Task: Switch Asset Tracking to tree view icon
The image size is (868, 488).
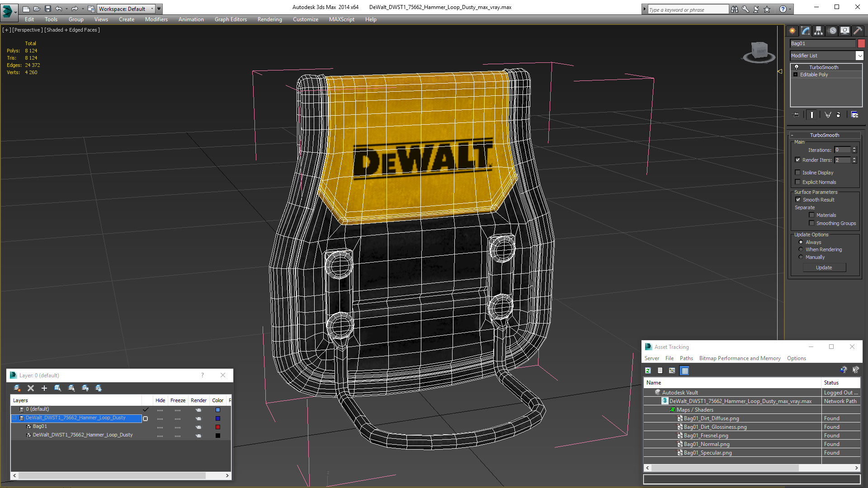Action: tap(672, 371)
